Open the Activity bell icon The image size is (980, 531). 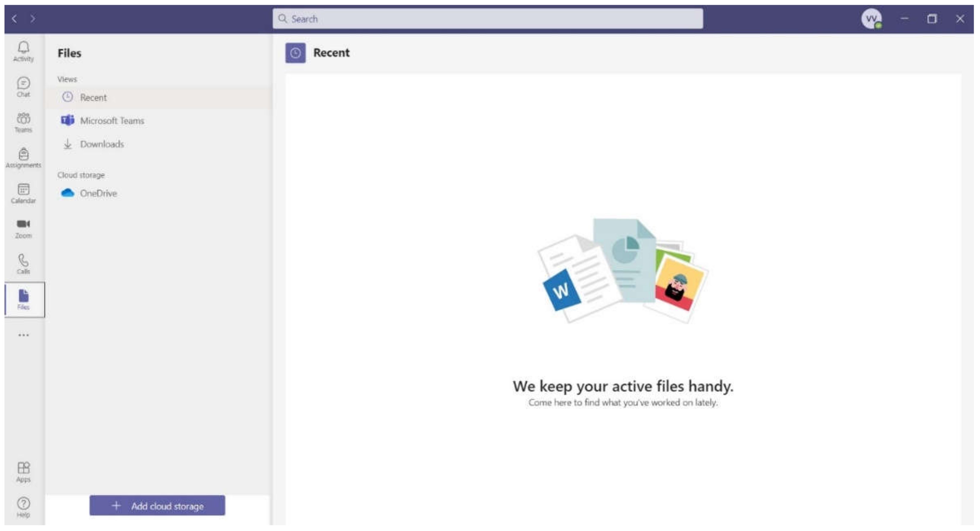pyautogui.click(x=23, y=51)
